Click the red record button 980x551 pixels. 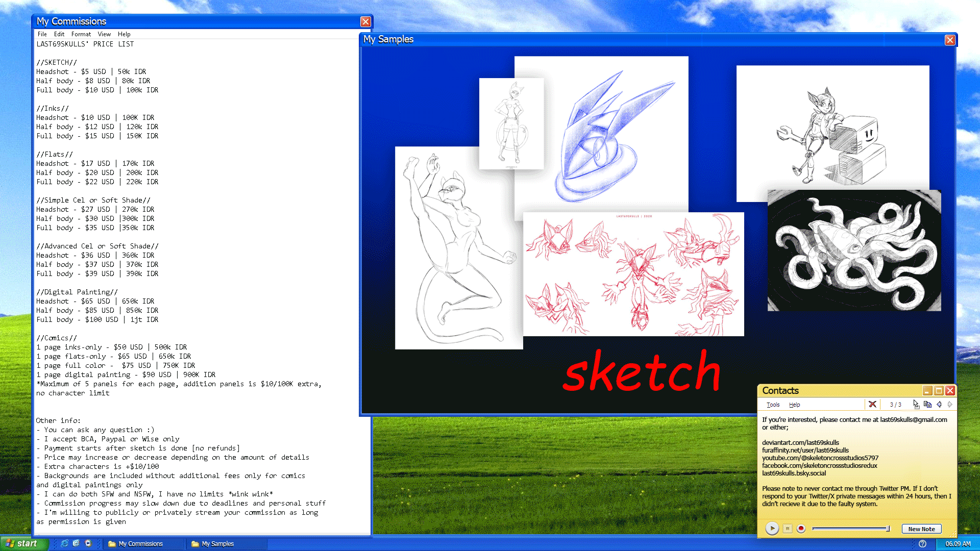tap(801, 529)
